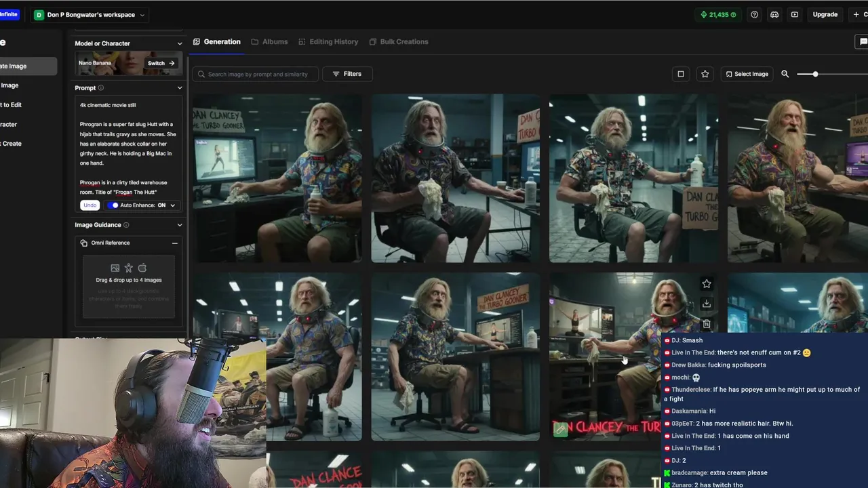
Task: Open first top-row thumbnail with monitor on left
Action: pos(277,178)
